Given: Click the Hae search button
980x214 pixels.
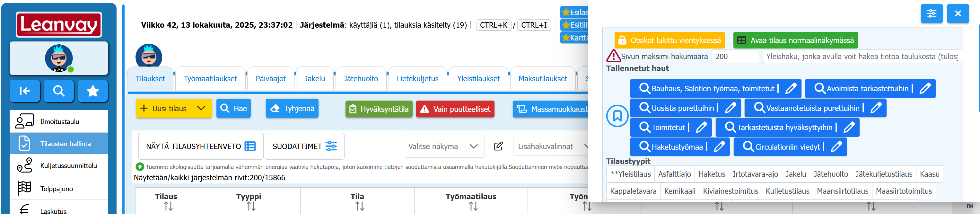Looking at the screenshot, I should click(x=233, y=109).
